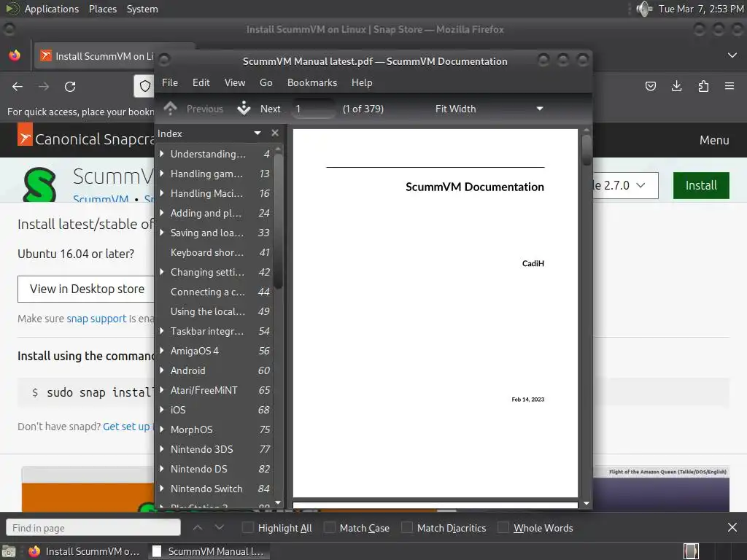
Task: Expand the Taskbar integr... index entry
Action: point(161,330)
